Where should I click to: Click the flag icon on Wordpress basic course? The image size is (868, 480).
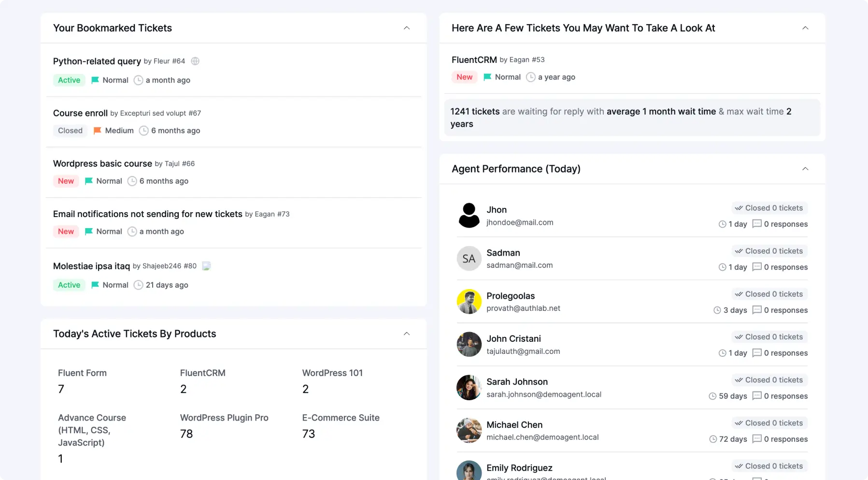89,181
